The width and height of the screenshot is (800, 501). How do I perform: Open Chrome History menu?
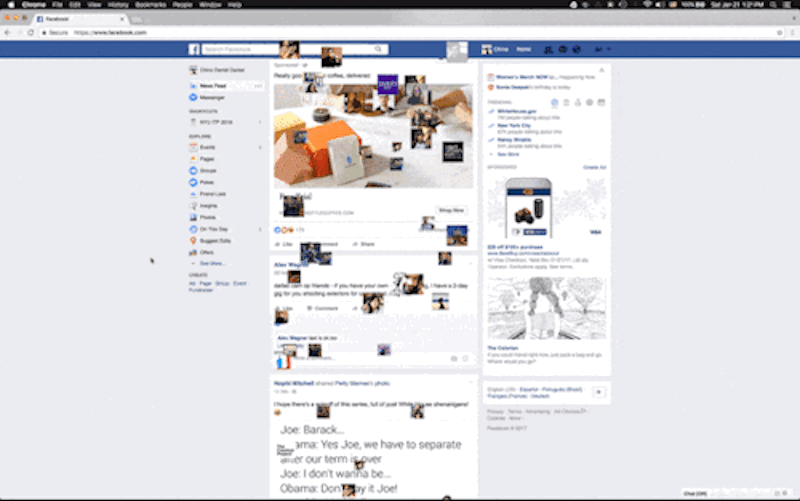coord(118,5)
